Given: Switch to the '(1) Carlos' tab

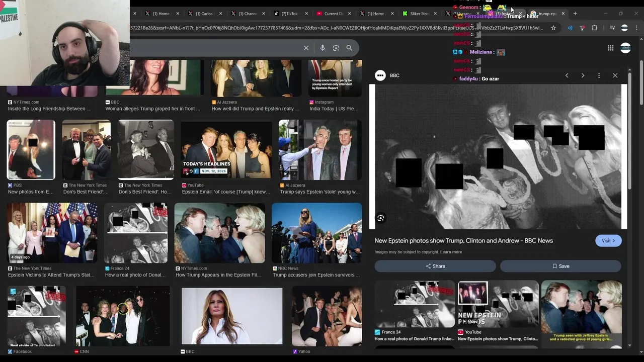Looking at the screenshot, I should point(204,14).
